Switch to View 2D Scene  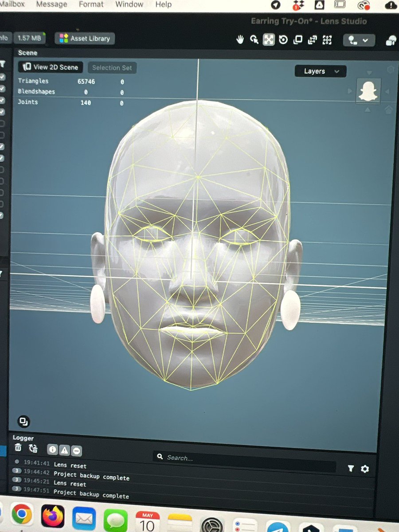[x=51, y=67]
